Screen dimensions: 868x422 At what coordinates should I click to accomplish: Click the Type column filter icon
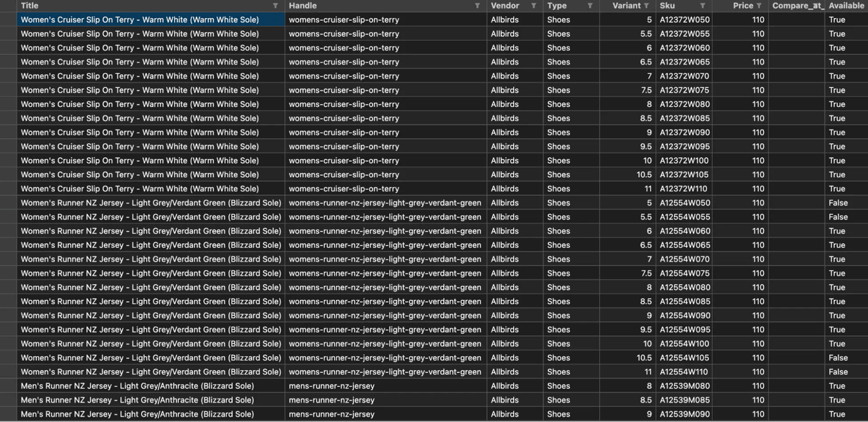tap(589, 6)
